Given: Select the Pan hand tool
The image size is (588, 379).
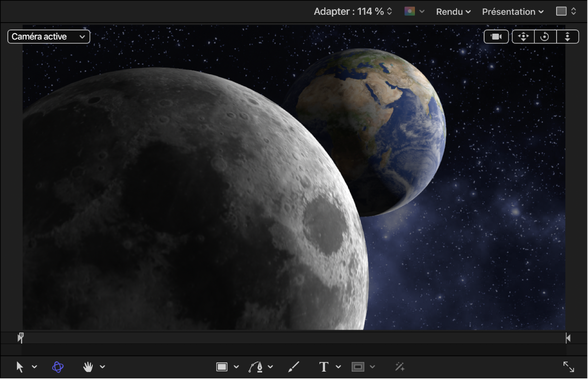Looking at the screenshot, I should (x=87, y=367).
